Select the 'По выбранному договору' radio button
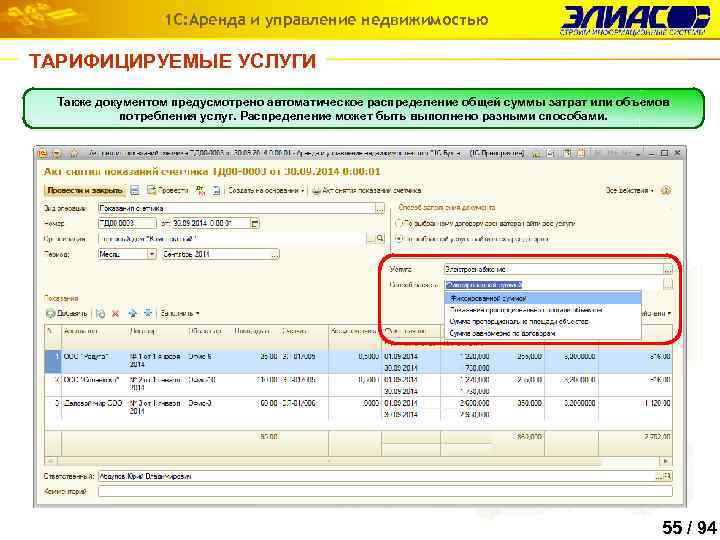Viewport: 720px width, 540px height. (399, 224)
